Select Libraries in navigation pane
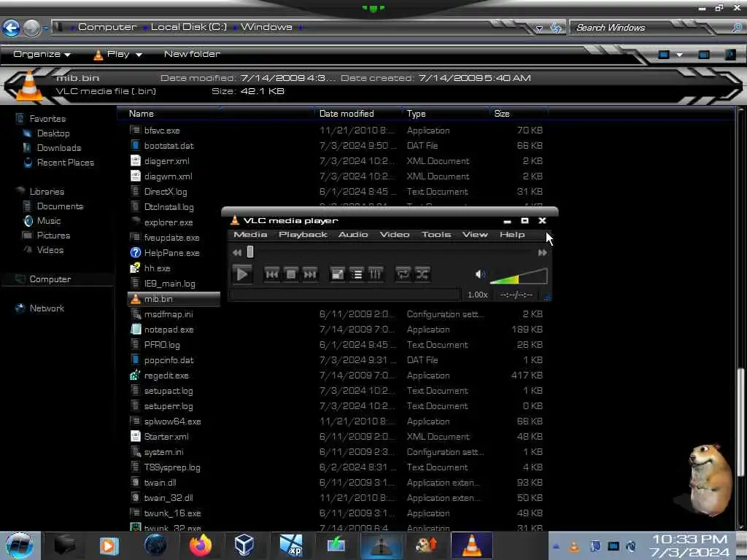This screenshot has width=747, height=560. click(x=47, y=192)
